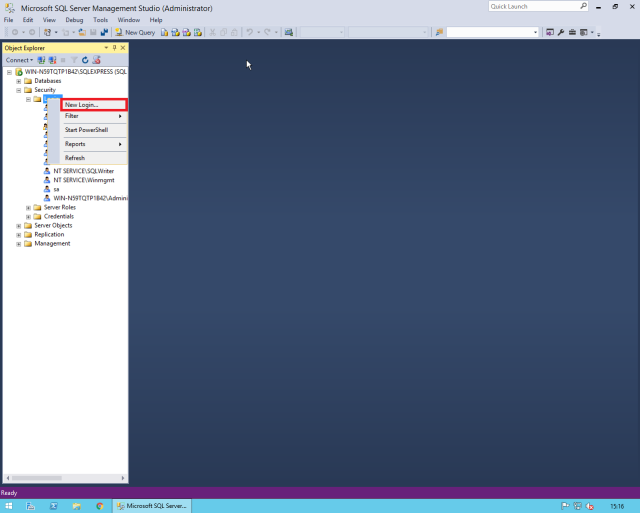640x513 pixels.
Task: Collapse the SQLEXPRESS server node
Action: tap(9, 72)
